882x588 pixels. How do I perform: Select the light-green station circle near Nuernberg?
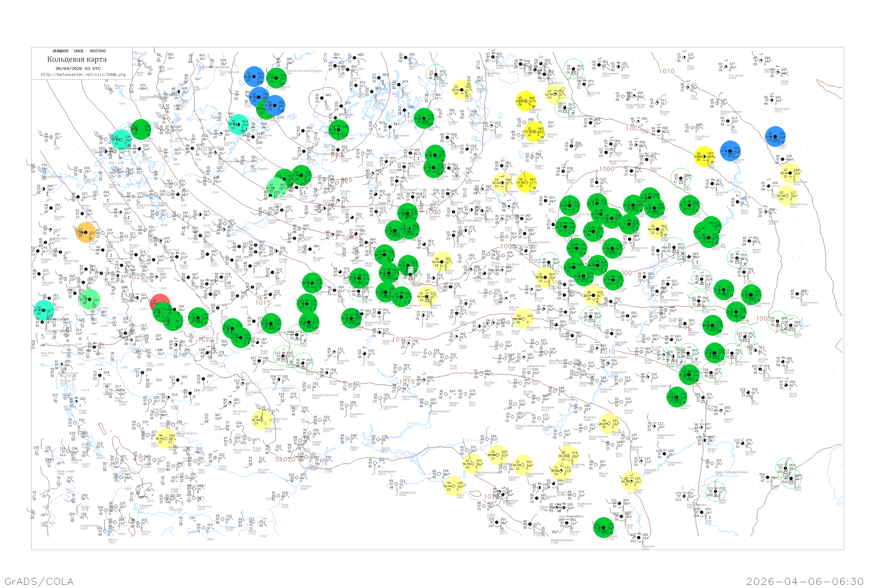point(90,299)
